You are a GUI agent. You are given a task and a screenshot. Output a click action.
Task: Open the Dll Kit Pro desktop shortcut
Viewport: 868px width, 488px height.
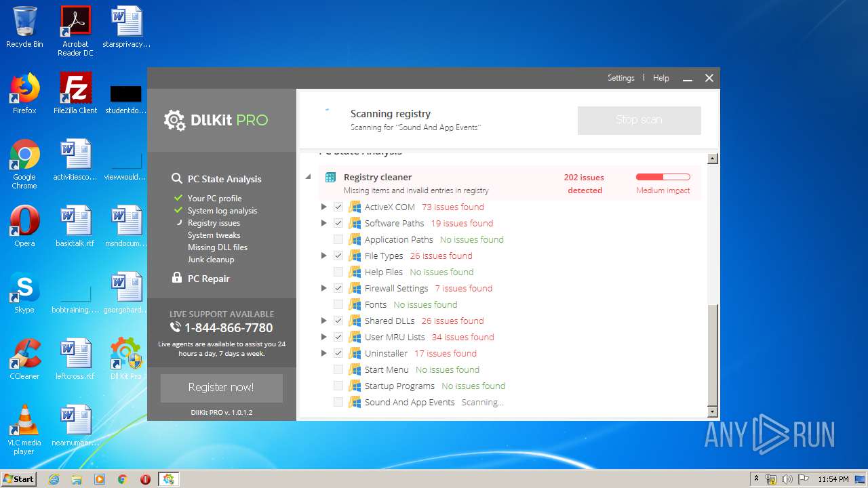pos(126,359)
